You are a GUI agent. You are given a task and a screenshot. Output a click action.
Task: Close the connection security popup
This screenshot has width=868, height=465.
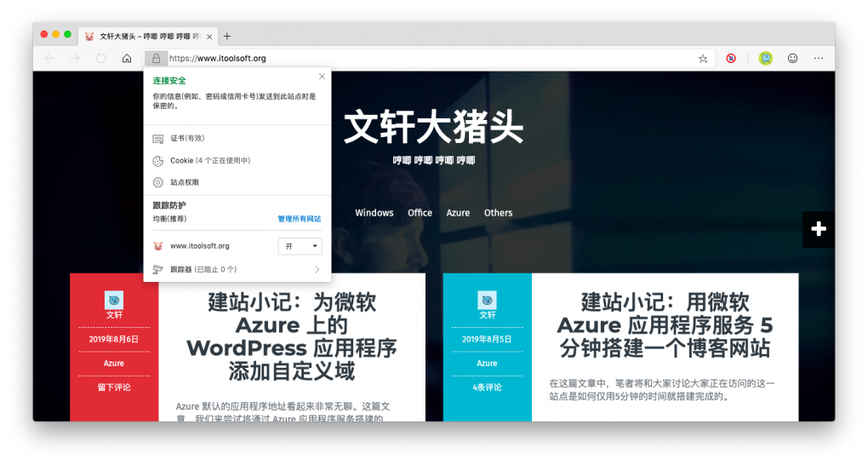pyautogui.click(x=322, y=77)
